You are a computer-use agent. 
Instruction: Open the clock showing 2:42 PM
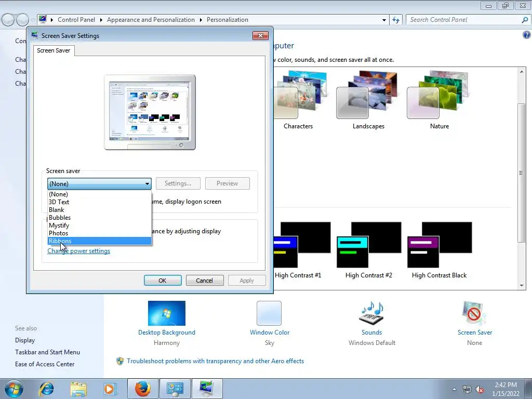pos(506,389)
